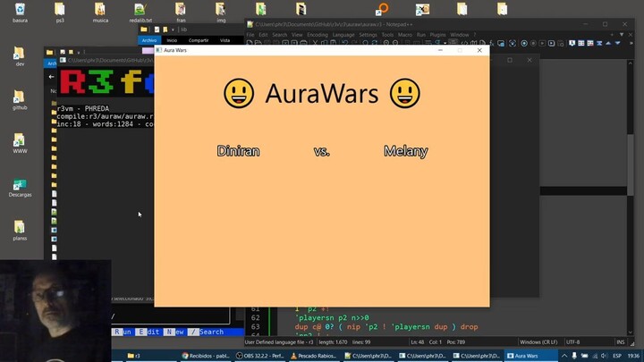Open Notepad++ Plugins menu
The image size is (644, 362).
[x=437, y=35]
